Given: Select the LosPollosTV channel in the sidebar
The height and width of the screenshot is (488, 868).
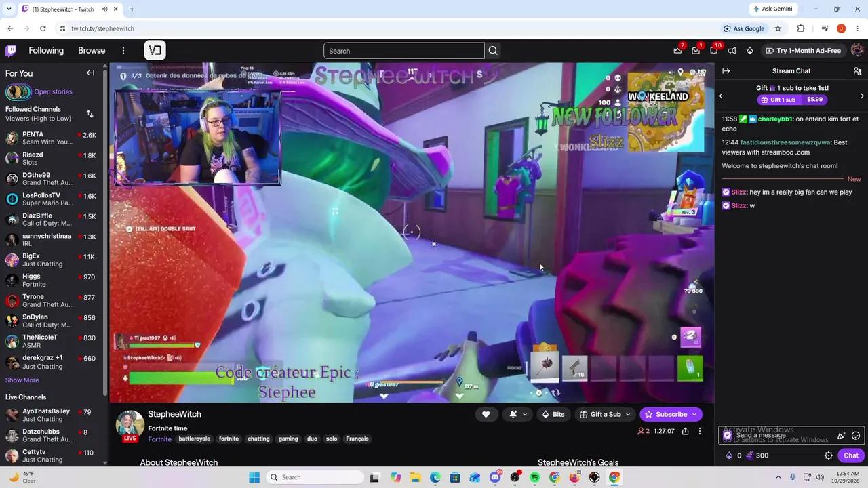Looking at the screenshot, I should tap(52, 199).
